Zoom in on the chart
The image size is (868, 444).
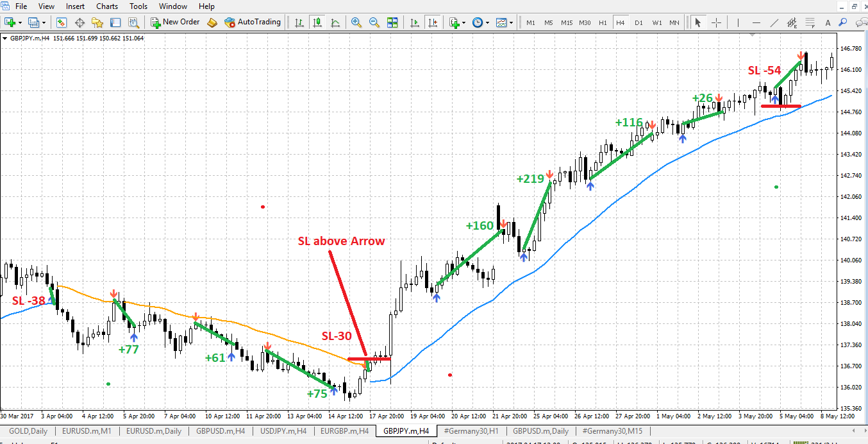(x=356, y=22)
